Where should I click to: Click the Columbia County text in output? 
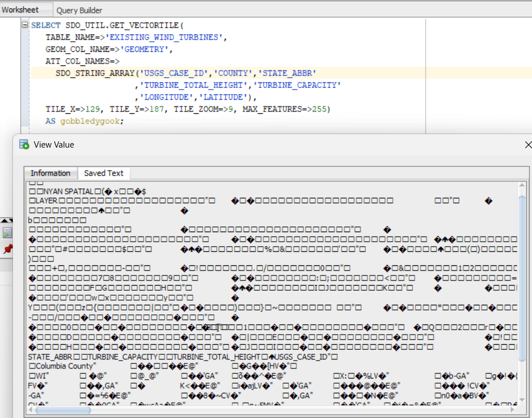point(64,366)
